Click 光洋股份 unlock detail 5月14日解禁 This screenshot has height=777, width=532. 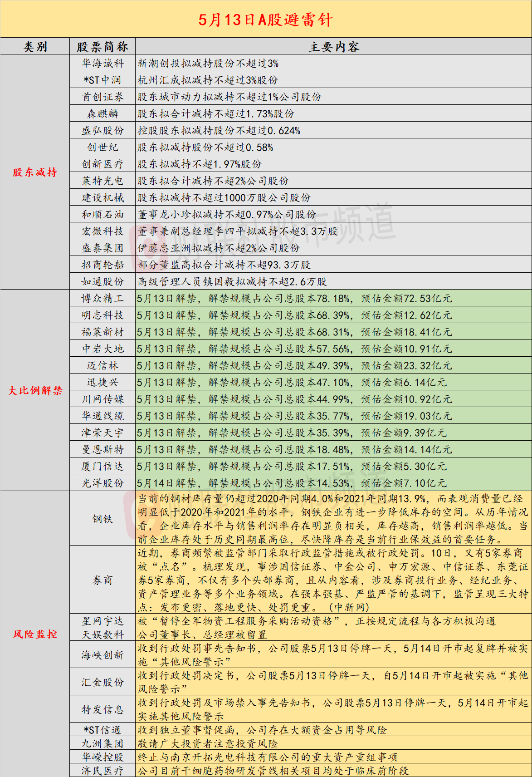[292, 483]
